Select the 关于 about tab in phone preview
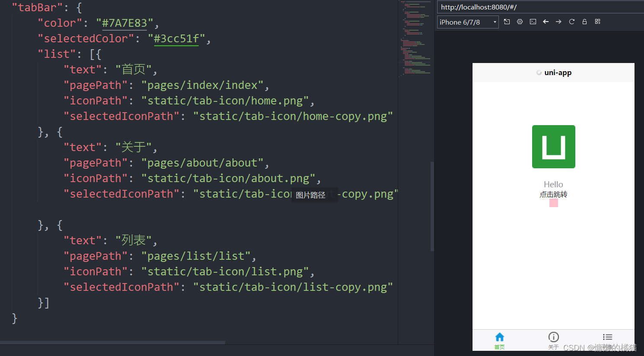 tap(553, 340)
